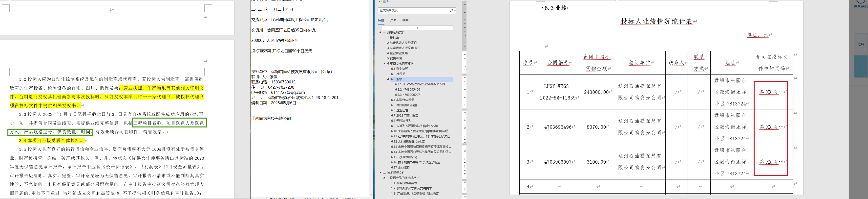This screenshot has width=868, height=199.
Task: Click the search document input field
Action: coord(413,10)
